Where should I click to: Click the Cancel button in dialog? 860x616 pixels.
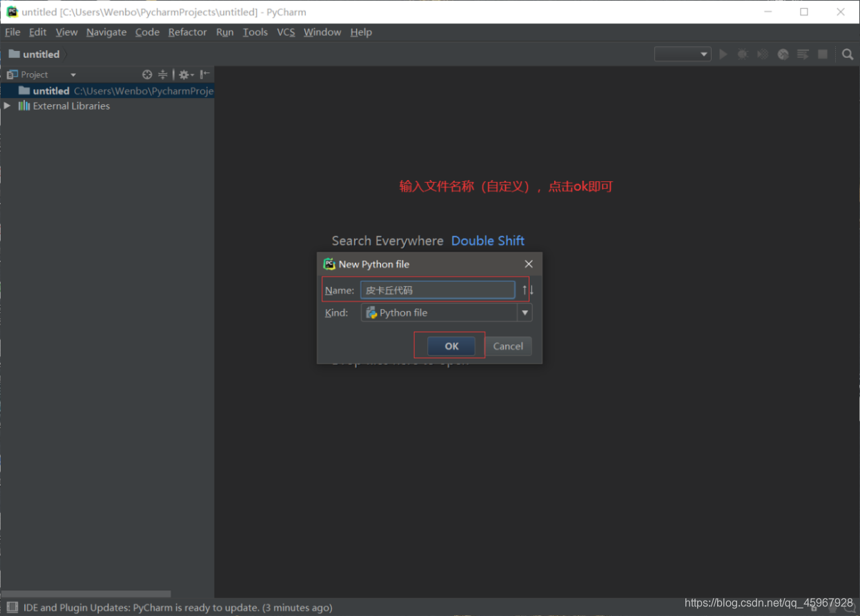[x=508, y=346]
